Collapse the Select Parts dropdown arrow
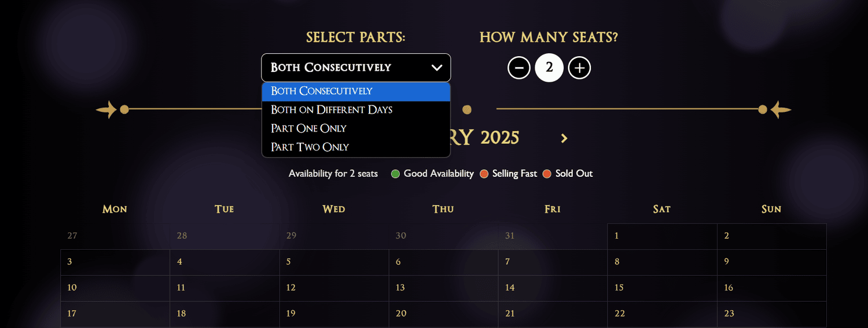Image resolution: width=868 pixels, height=328 pixels. tap(437, 67)
